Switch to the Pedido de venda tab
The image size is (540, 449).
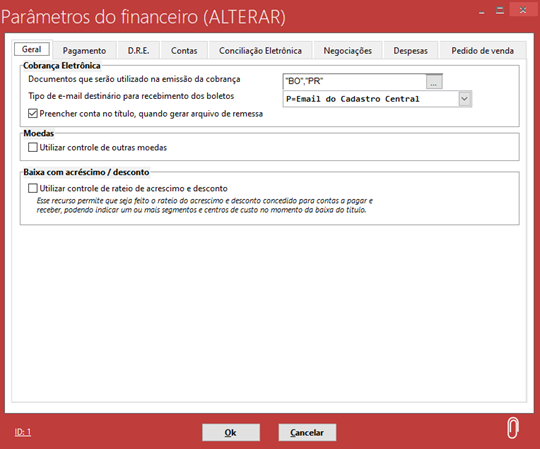(482, 51)
